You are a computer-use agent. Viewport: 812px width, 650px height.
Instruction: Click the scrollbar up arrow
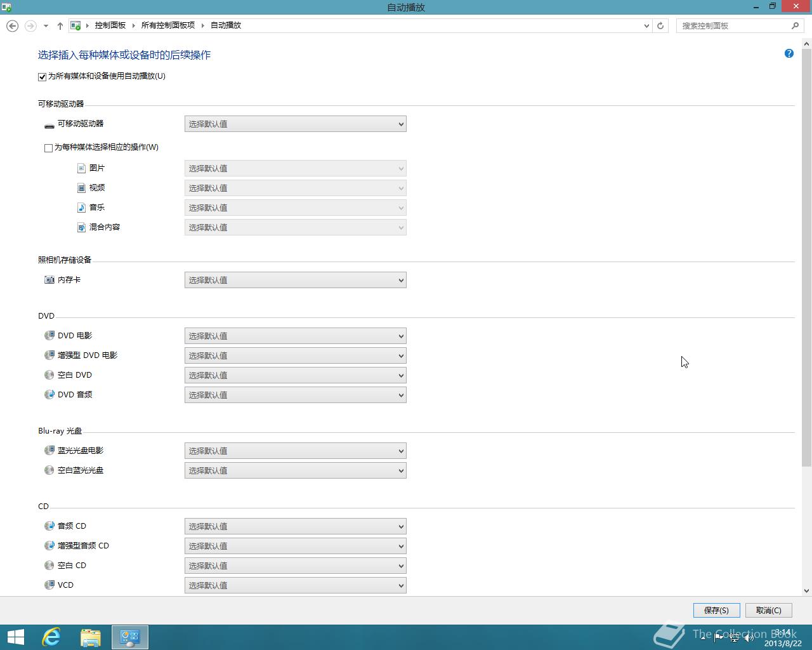(x=807, y=44)
